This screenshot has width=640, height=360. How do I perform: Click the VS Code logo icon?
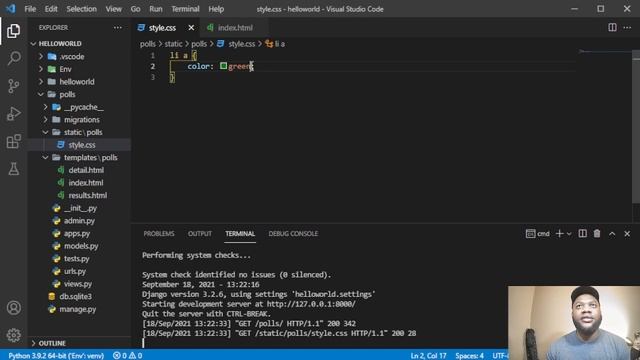11,9
